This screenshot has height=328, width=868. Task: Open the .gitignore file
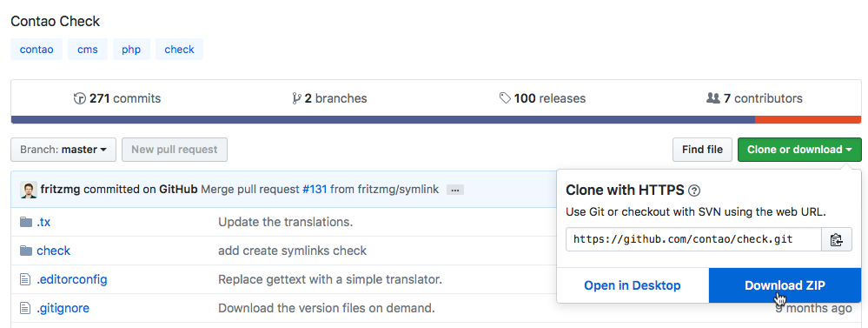(x=63, y=308)
